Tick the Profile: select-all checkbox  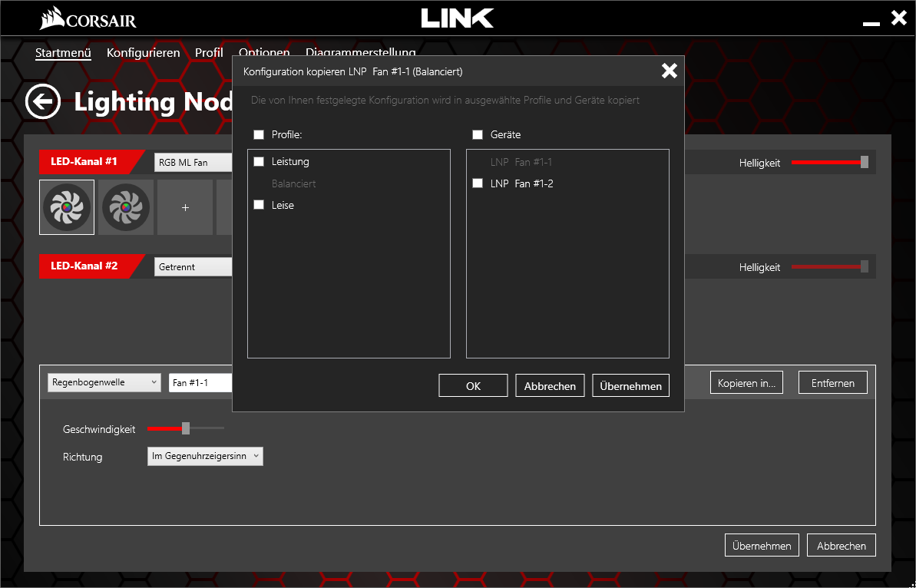[259, 135]
